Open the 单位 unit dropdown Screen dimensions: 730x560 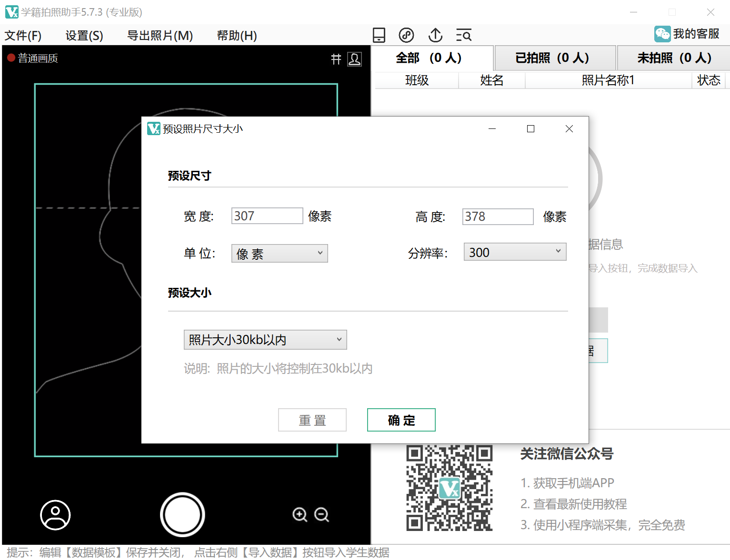pos(279,253)
